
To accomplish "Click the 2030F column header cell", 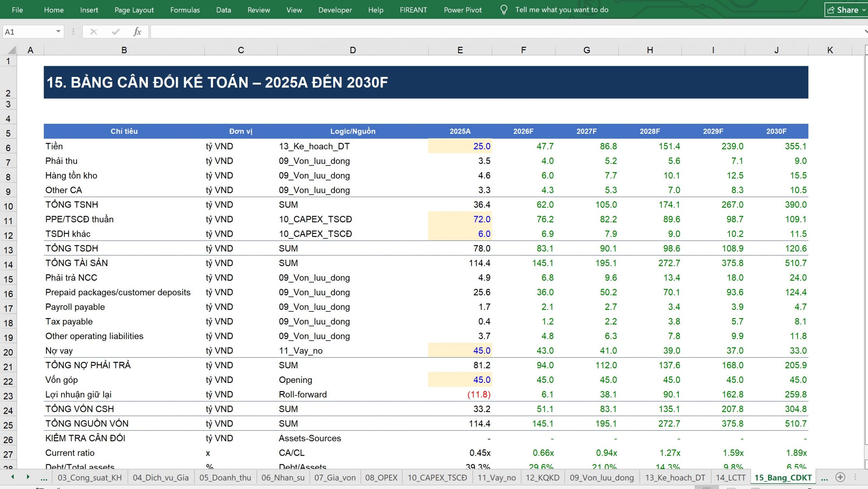I will coord(776,131).
